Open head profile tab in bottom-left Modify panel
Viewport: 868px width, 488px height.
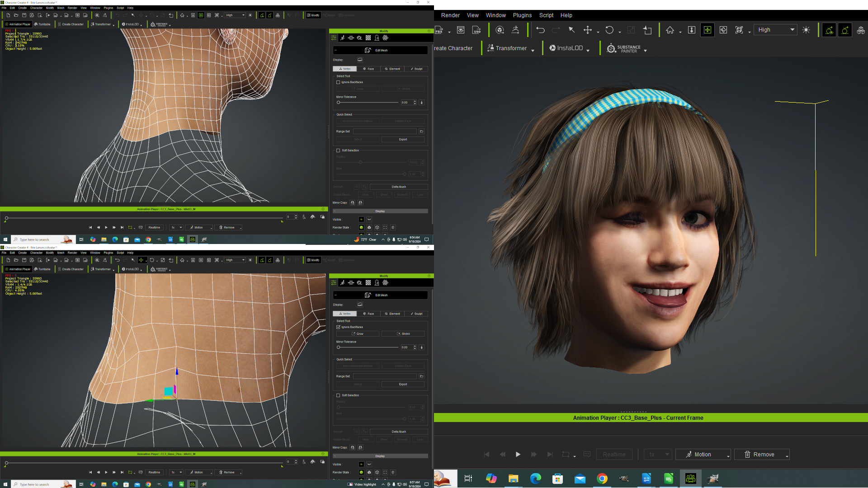click(x=377, y=283)
